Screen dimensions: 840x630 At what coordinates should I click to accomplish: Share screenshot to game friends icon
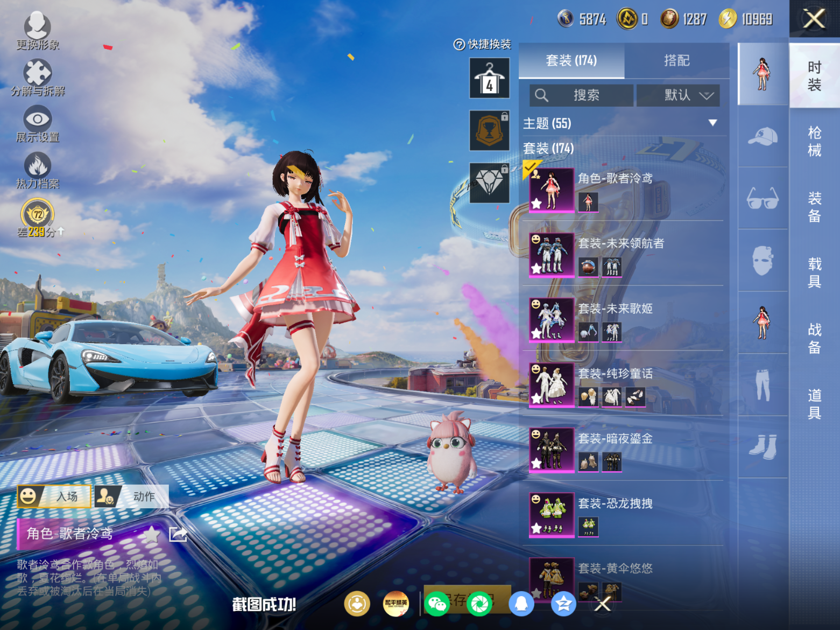(x=357, y=604)
